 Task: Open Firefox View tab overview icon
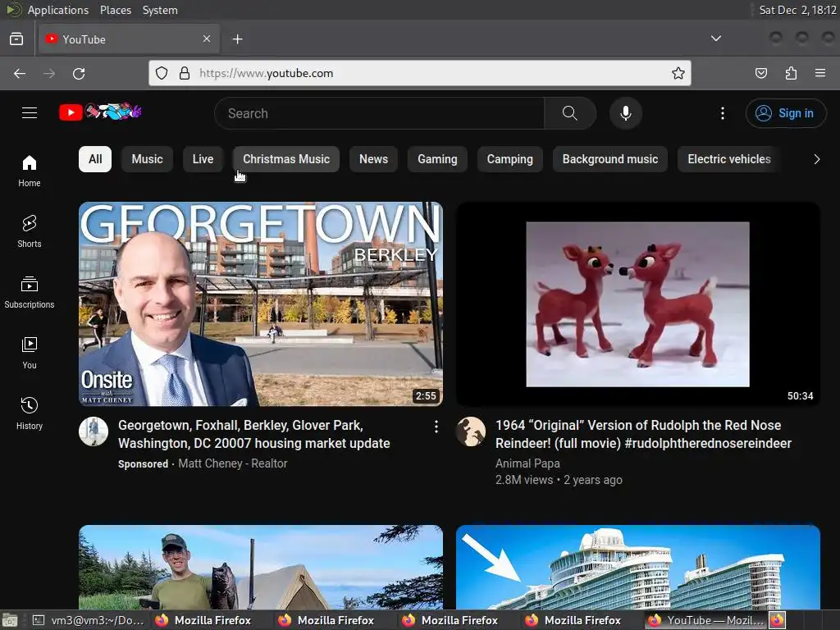[16, 39]
